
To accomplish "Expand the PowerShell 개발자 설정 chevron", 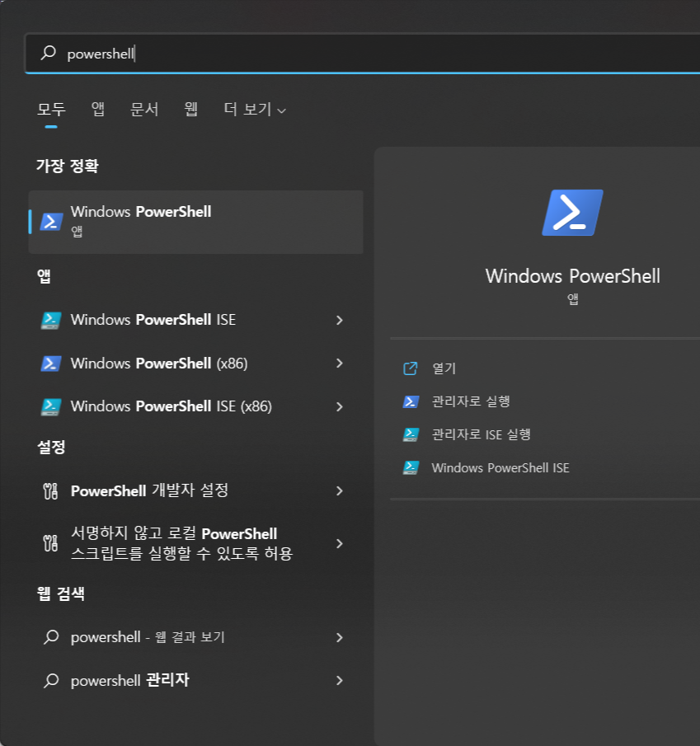I will tap(340, 491).
